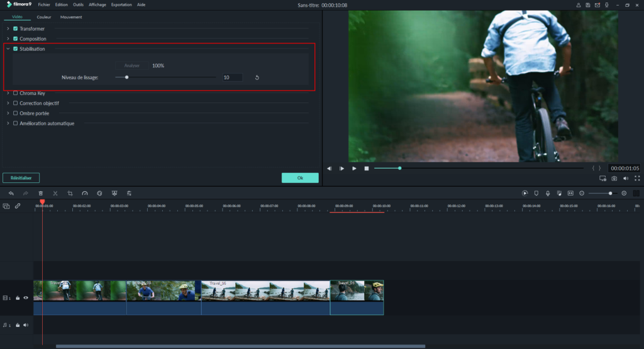Open the Aide menu

coord(141,5)
